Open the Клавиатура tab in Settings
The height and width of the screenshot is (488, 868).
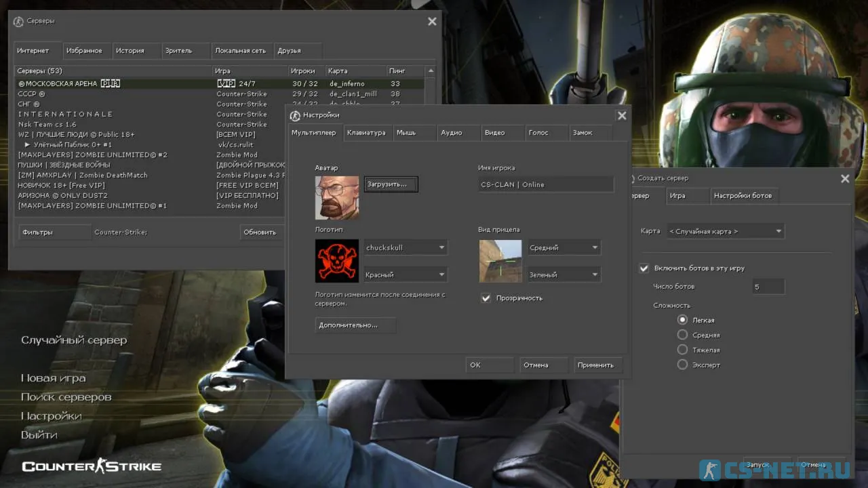[x=366, y=133]
